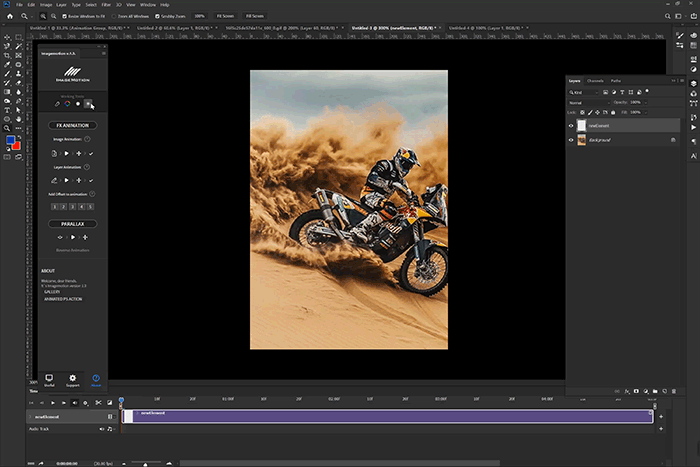Toggle visibility of the Background layer
This screenshot has height=467, width=700.
(x=571, y=141)
